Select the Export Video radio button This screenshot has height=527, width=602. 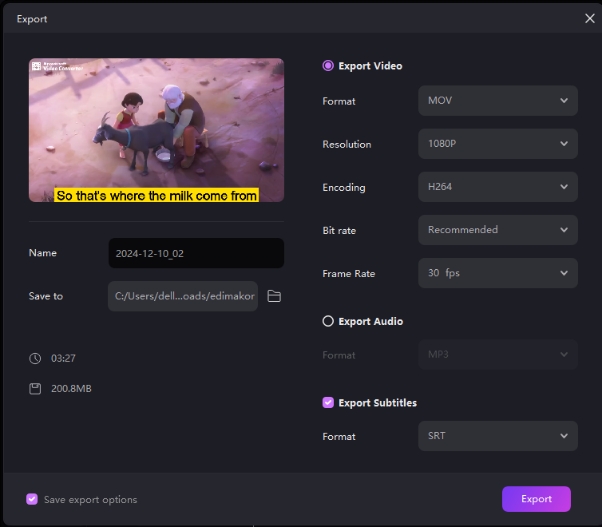[328, 66]
